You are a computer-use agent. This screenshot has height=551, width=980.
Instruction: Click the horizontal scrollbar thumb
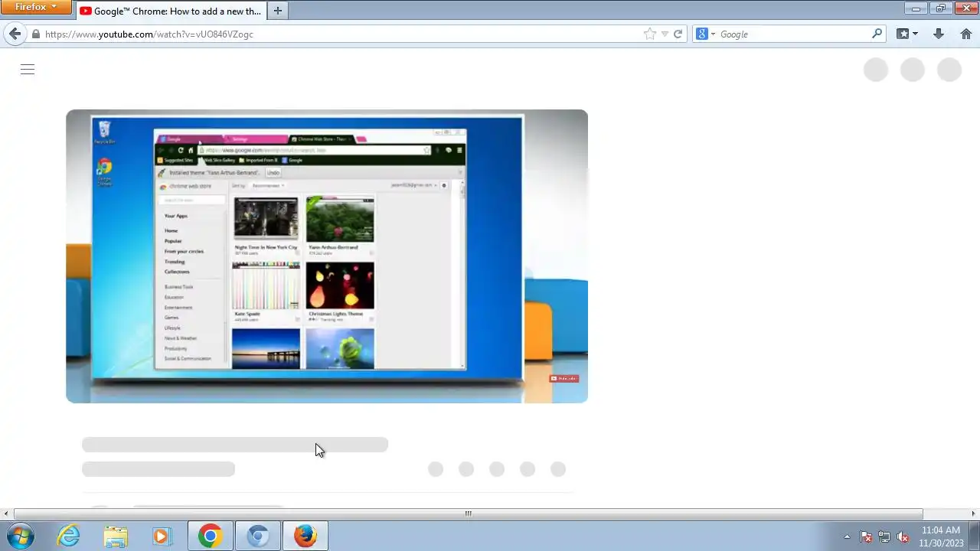(468, 514)
